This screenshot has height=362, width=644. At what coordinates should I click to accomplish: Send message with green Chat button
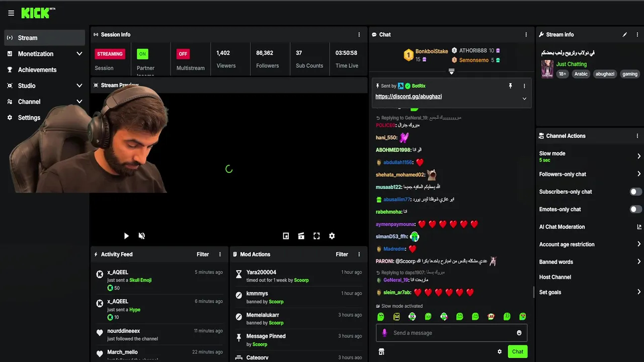(518, 351)
